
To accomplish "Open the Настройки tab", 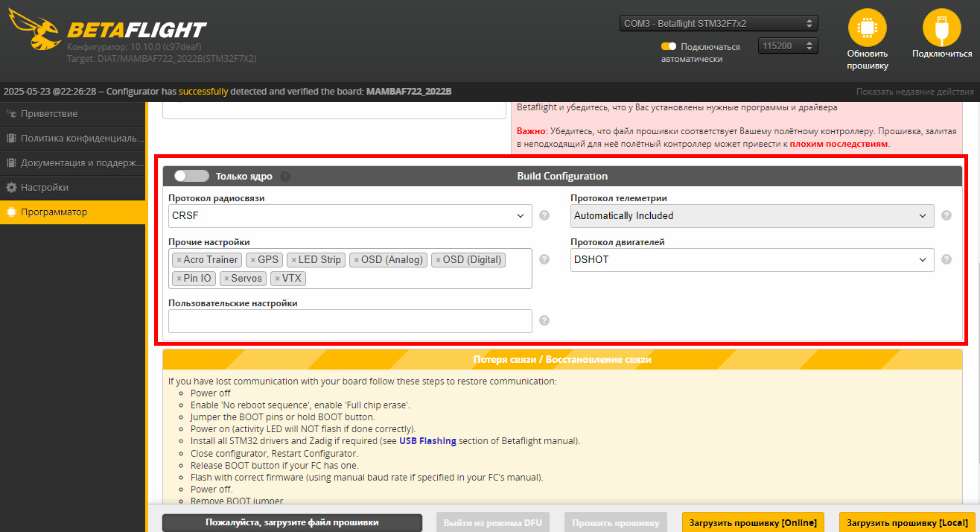I will tap(72, 188).
